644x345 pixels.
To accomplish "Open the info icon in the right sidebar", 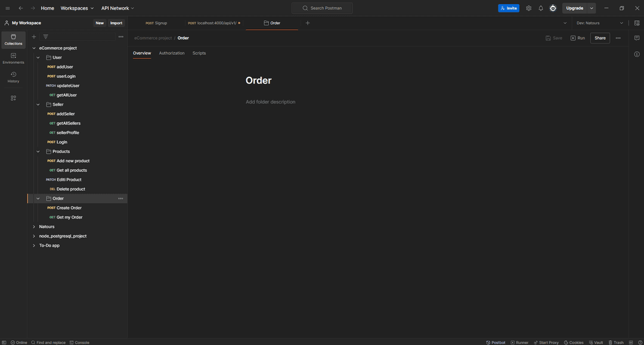I will pos(637,54).
